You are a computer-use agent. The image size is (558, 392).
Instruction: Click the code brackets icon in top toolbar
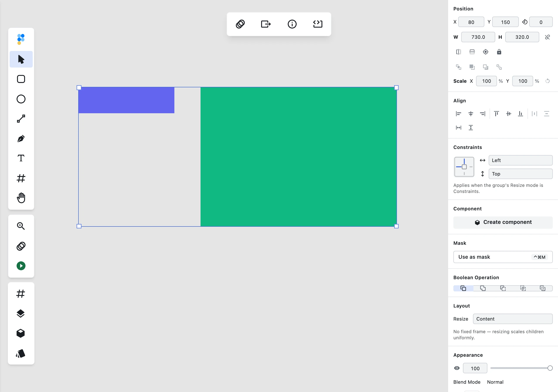[x=318, y=24]
